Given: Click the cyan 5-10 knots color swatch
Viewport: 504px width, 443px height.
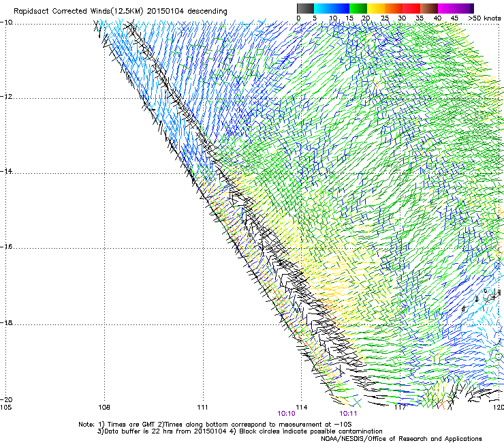Looking at the screenshot, I should [323, 8].
